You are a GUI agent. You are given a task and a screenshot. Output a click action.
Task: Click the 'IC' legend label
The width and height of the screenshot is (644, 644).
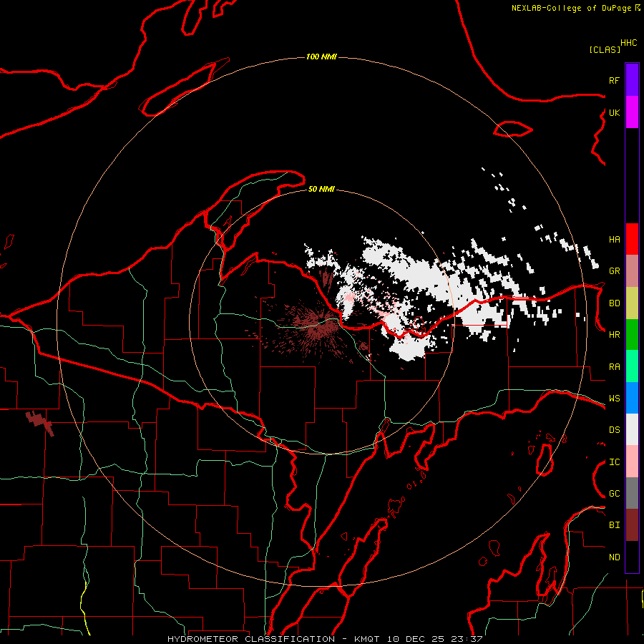pos(614,462)
